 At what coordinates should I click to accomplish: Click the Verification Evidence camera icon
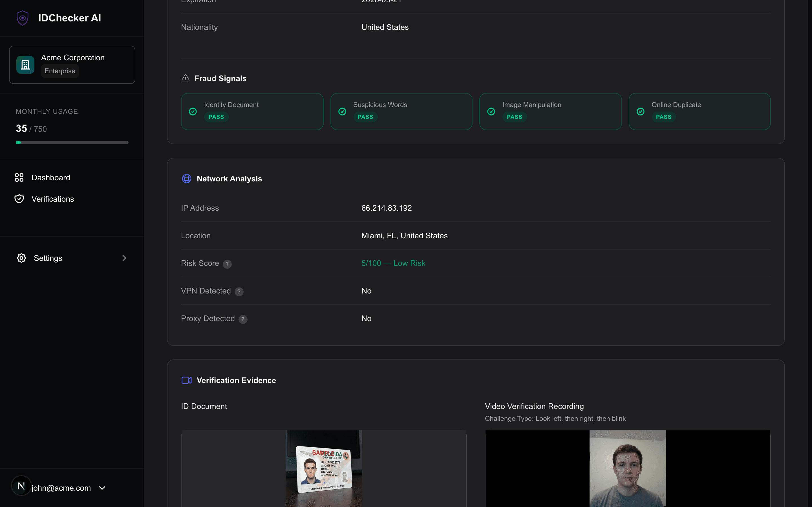[x=187, y=380]
